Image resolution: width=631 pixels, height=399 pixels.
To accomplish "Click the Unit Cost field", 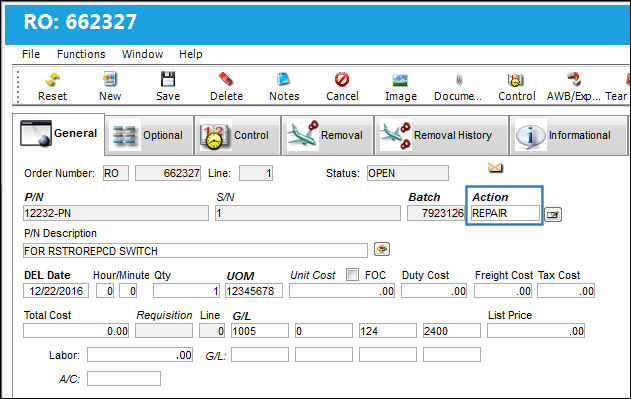I will [x=342, y=291].
